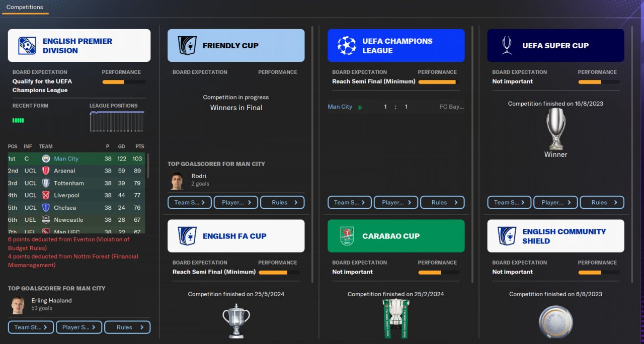
Task: Click the Man City team link in table
Action: pos(66,159)
